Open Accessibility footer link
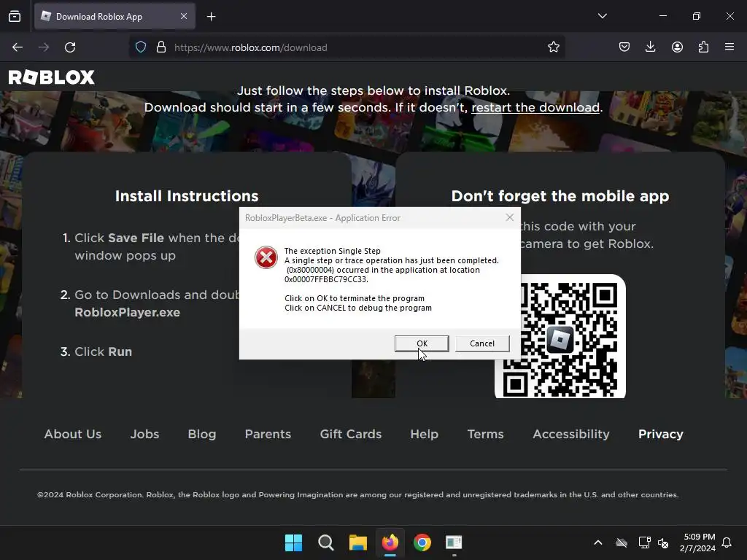The height and width of the screenshot is (560, 747). point(570,435)
